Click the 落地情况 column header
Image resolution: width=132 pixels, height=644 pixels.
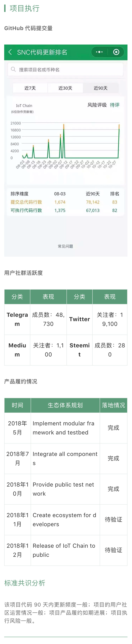[x=113, y=405]
